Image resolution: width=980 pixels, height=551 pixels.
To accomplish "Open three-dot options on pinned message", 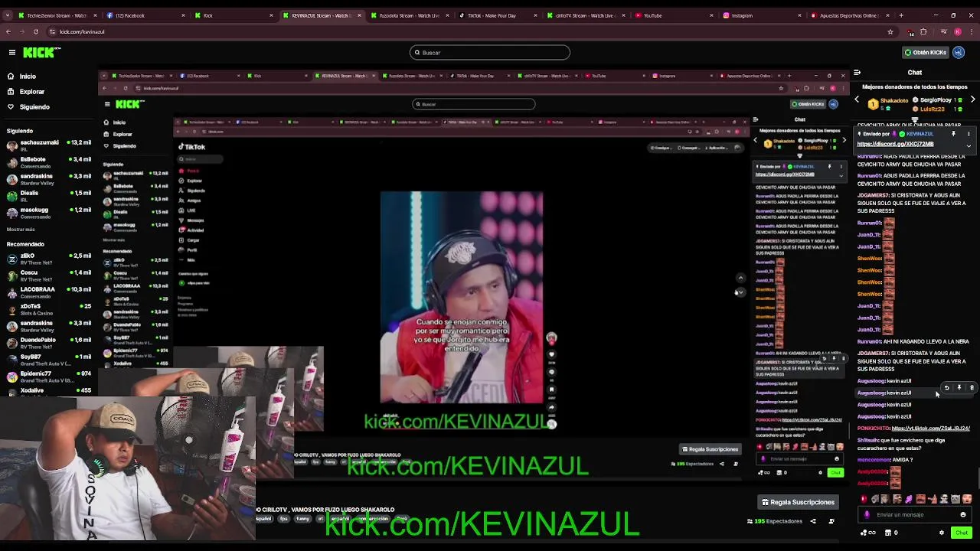I will pyautogui.click(x=969, y=134).
